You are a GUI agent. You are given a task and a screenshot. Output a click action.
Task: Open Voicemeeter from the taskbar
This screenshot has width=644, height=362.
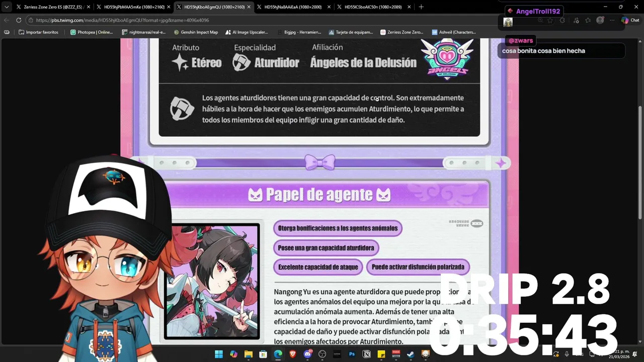coord(396,354)
